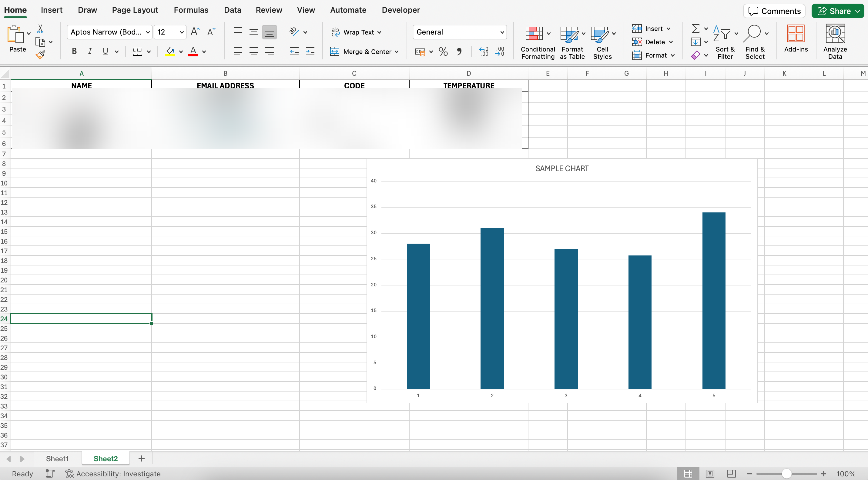This screenshot has width=868, height=480.
Task: Toggle bold formatting
Action: coord(75,51)
